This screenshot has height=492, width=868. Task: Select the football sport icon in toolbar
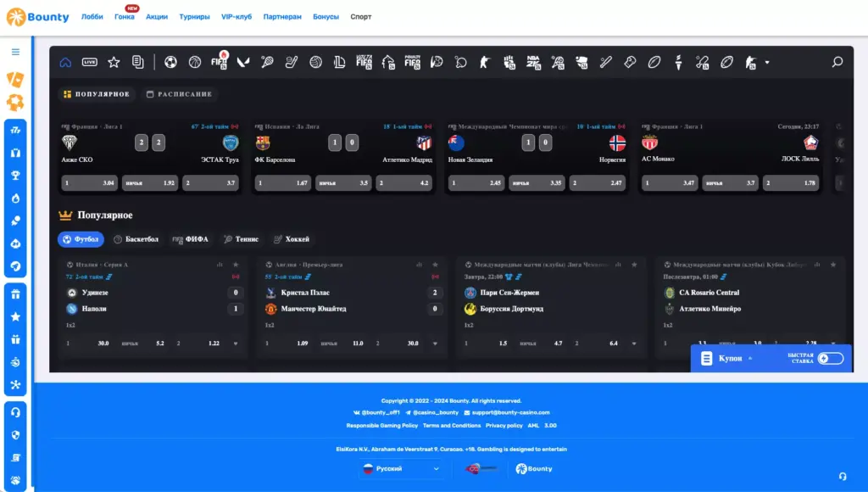click(x=170, y=62)
